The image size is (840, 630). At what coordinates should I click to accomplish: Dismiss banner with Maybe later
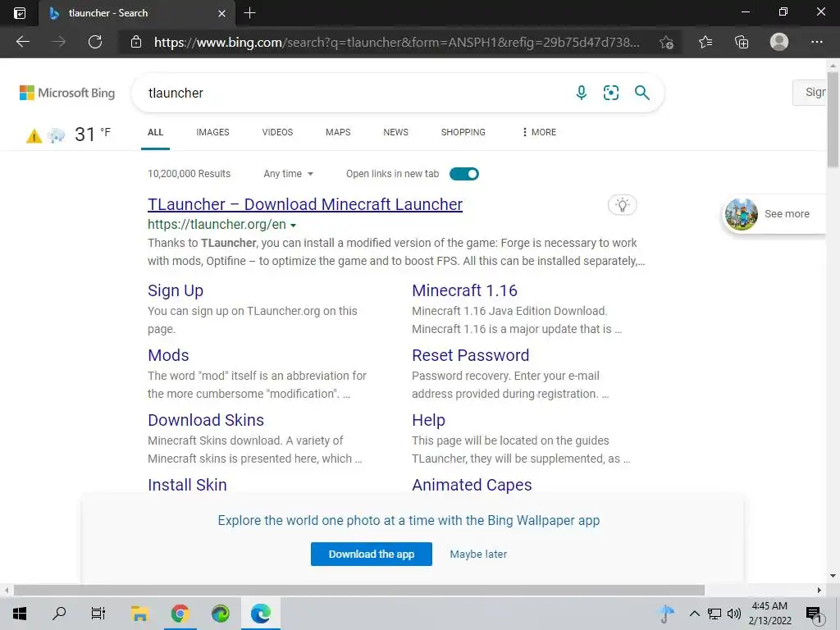478,554
